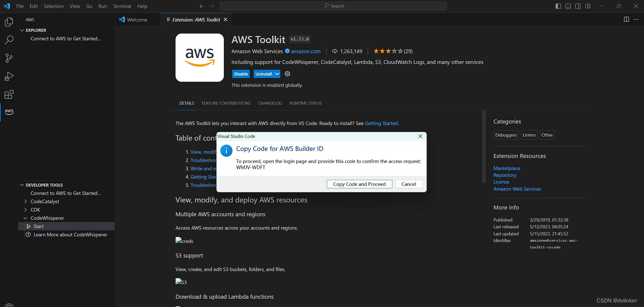The width and height of the screenshot is (644, 307).
Task: Switch to the RUNTIME STATUS tab
Action: click(x=306, y=103)
